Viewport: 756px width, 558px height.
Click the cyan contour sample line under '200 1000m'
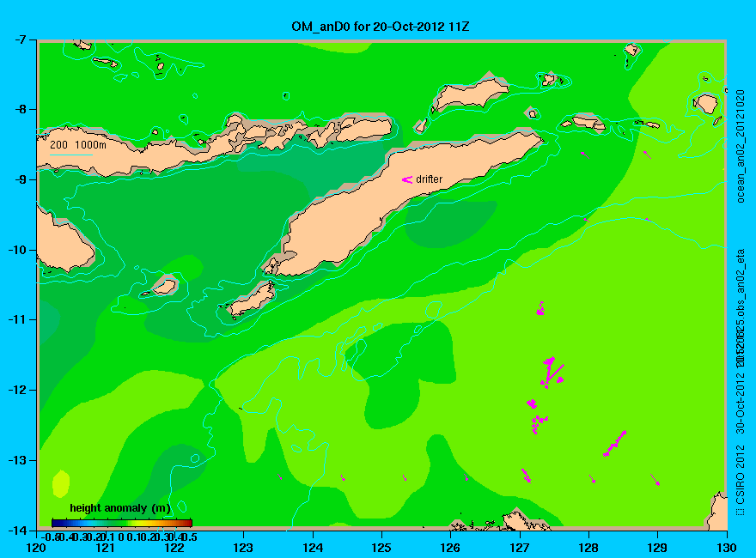point(71,155)
